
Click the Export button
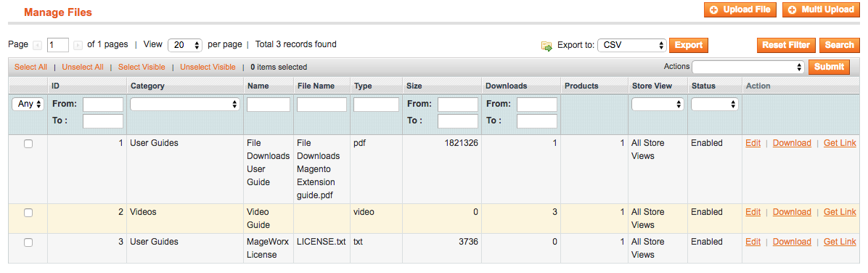(689, 46)
